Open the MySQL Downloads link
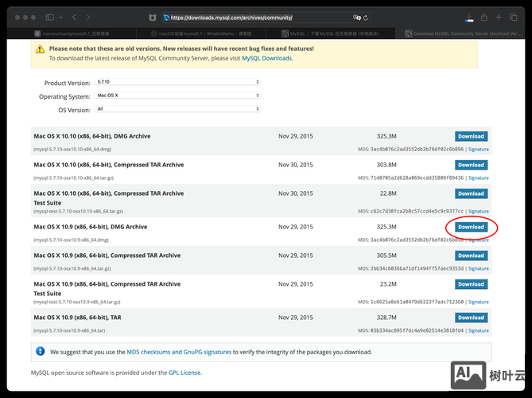Viewport: 532px width, 398px height. coord(267,58)
